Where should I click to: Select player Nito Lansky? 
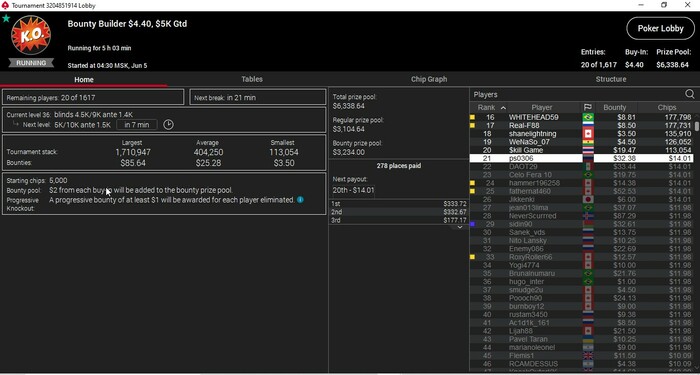[x=581, y=241]
